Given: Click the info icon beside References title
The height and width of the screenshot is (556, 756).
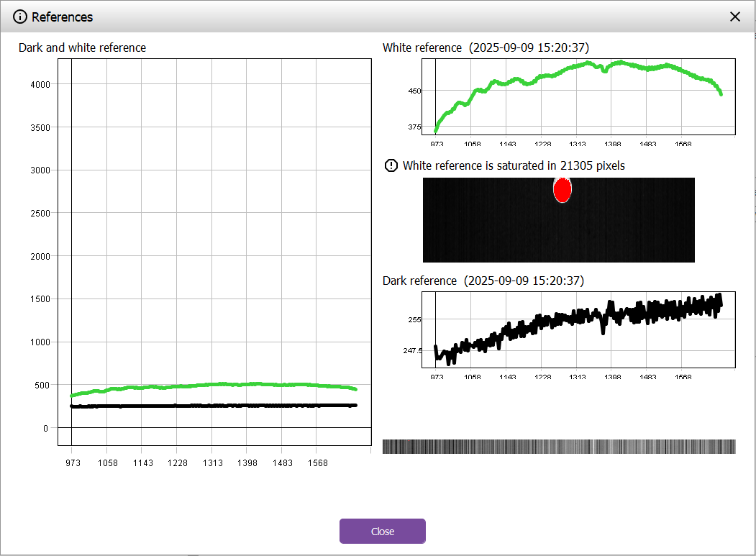Looking at the screenshot, I should coord(20,17).
